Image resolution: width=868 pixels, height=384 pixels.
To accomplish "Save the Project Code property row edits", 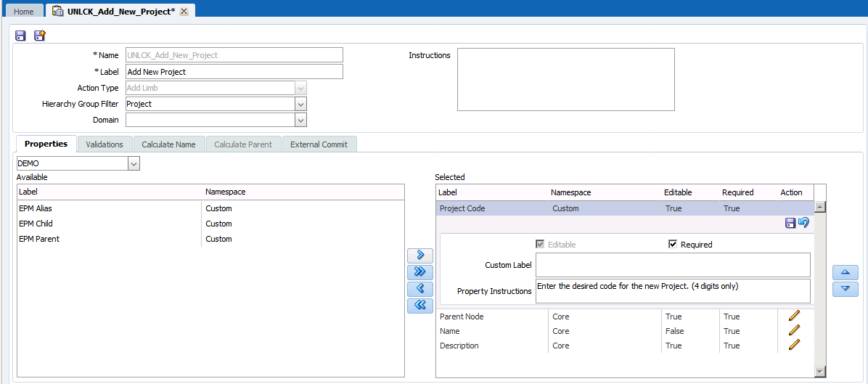I will coord(790,223).
